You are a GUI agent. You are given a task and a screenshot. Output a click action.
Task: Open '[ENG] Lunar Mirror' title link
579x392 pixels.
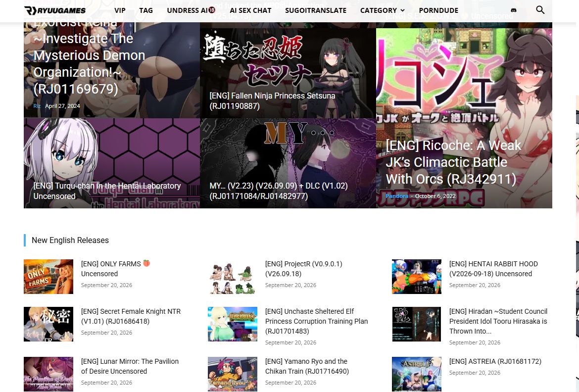point(130,366)
